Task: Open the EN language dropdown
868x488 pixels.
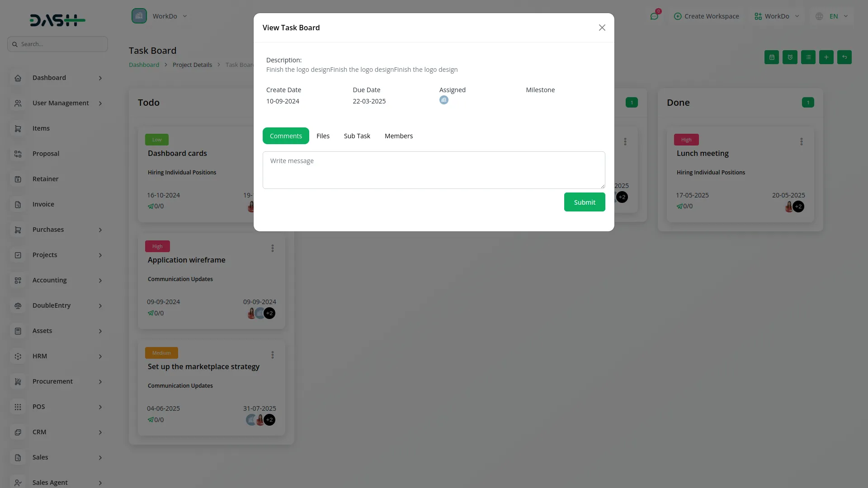Action: pyautogui.click(x=835, y=16)
